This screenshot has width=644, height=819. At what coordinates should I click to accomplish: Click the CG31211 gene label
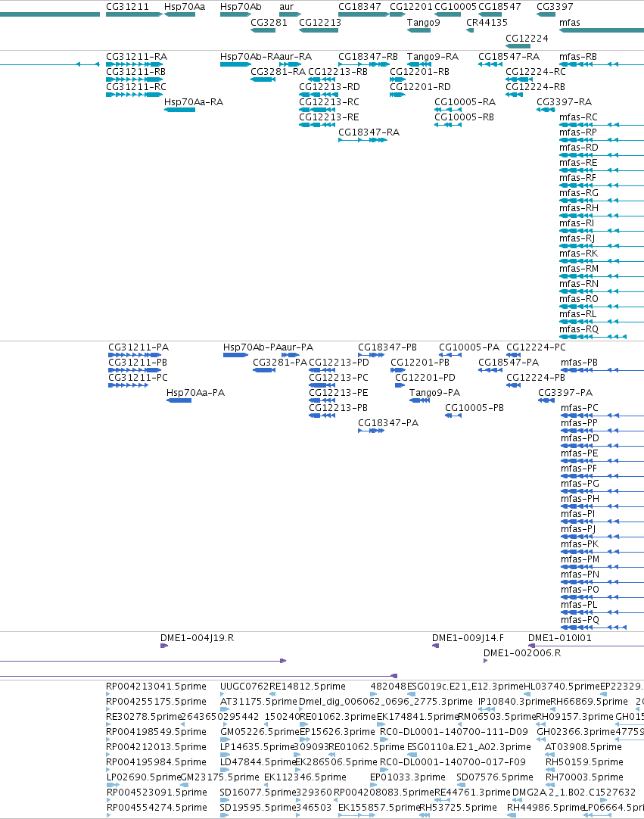click(x=127, y=7)
